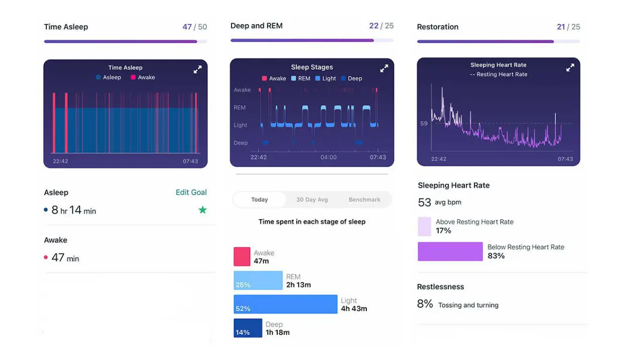Click the 83% below resting value

[496, 256]
